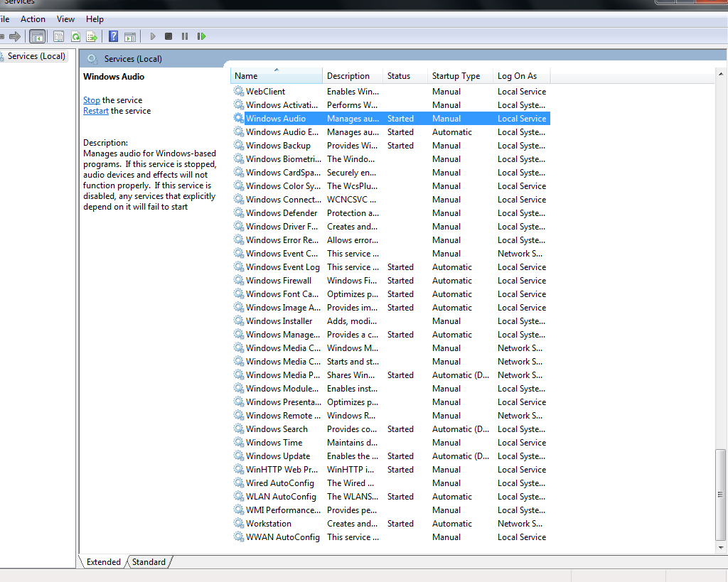Click the highlighted Windows Audio gear icon

[239, 119]
